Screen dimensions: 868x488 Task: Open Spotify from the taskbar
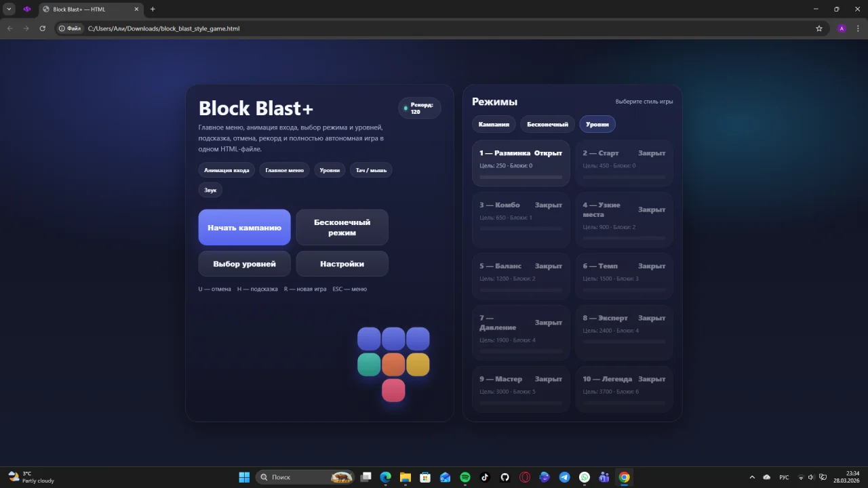[x=465, y=477]
